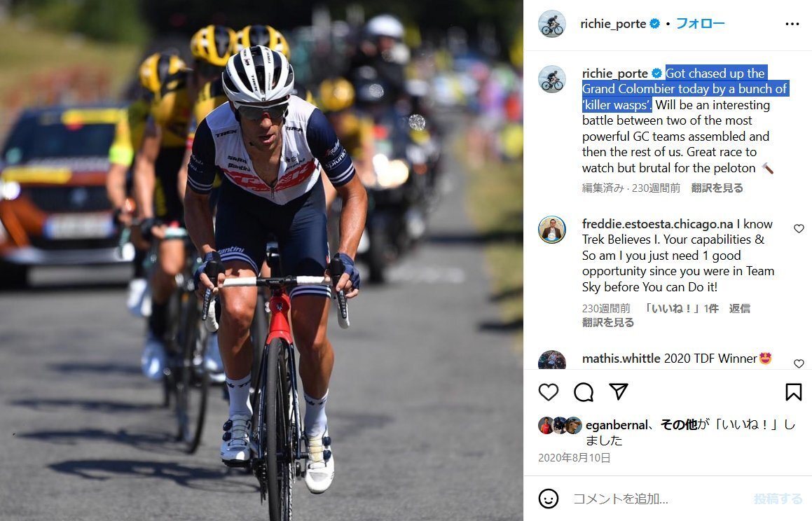Like freddie.estoesta.chicago.na's comment heart
The width and height of the screenshot is (812, 521).
799,229
